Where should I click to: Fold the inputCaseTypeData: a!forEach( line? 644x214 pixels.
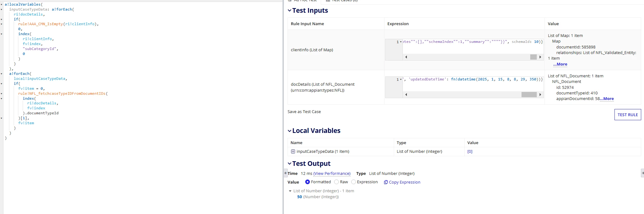(2, 10)
